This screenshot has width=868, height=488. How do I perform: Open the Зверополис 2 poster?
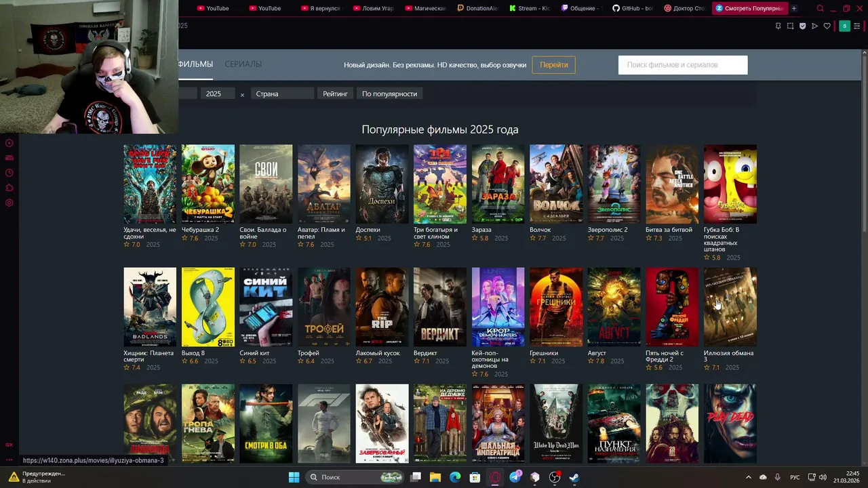click(x=614, y=184)
